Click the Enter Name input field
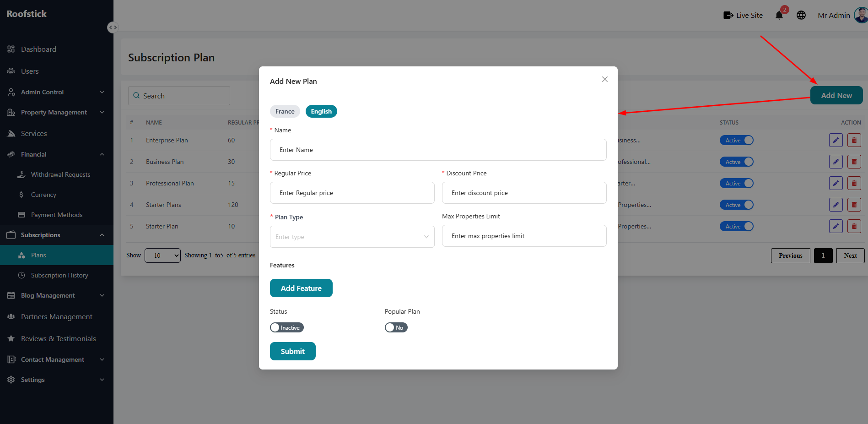This screenshot has width=868, height=424. [438, 150]
